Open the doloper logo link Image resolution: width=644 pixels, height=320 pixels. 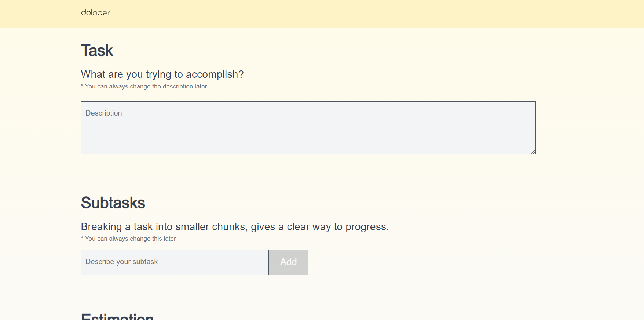[x=95, y=13]
